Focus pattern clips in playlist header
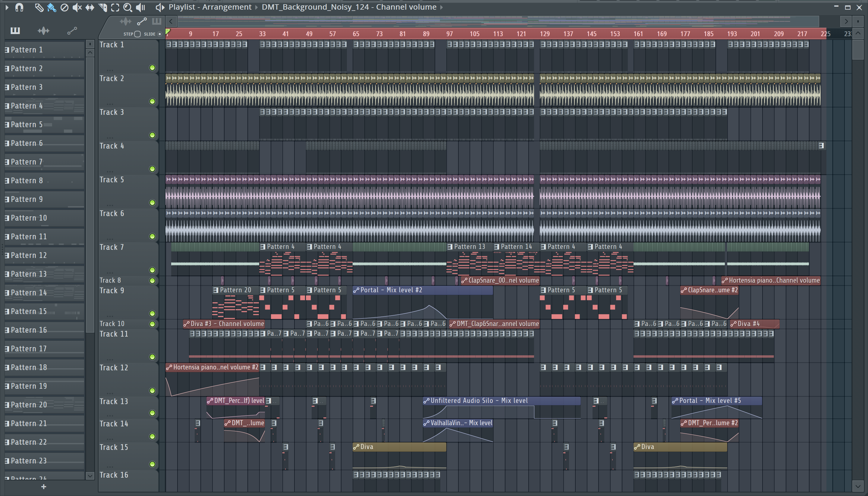 tap(156, 21)
